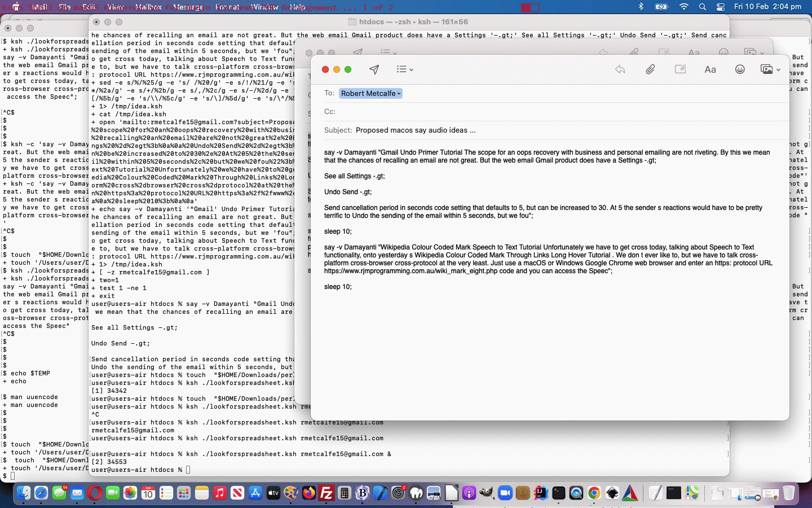
Task: Open FileZilla from the Dock
Action: (x=326, y=493)
